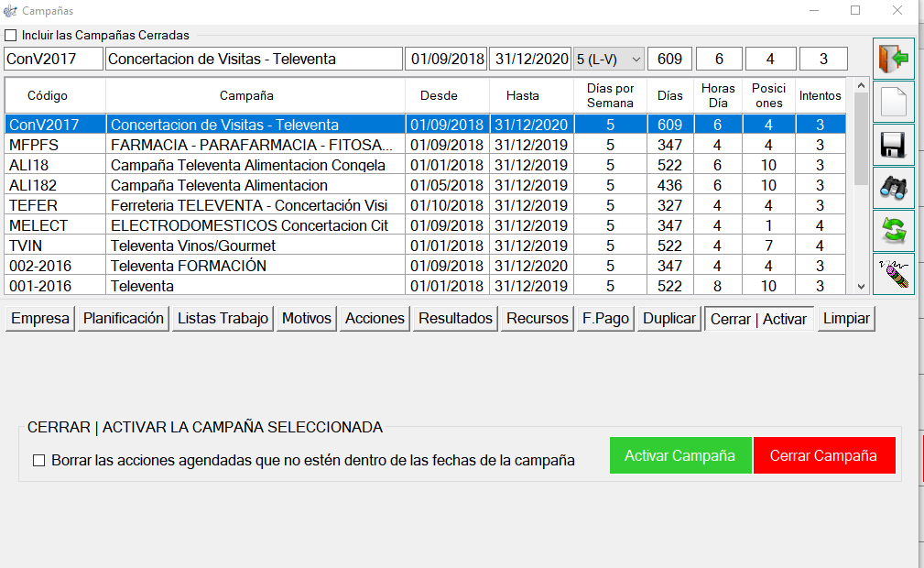Click the Campañas app icon in title bar
Viewport: 924px width, 568px height.
10,11
